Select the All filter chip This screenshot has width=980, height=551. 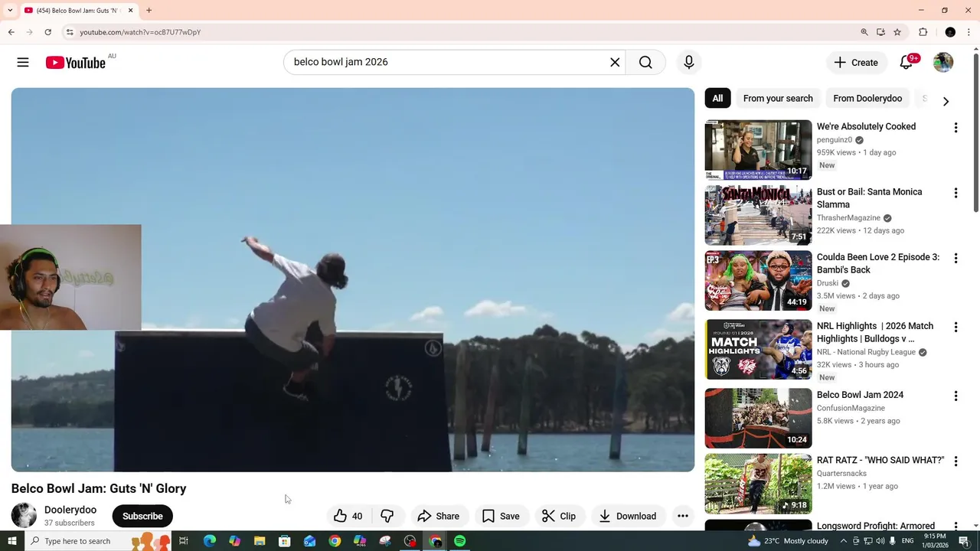(x=717, y=98)
